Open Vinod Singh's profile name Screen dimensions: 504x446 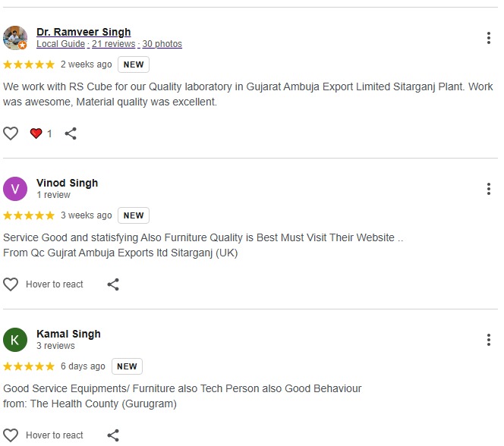67,183
